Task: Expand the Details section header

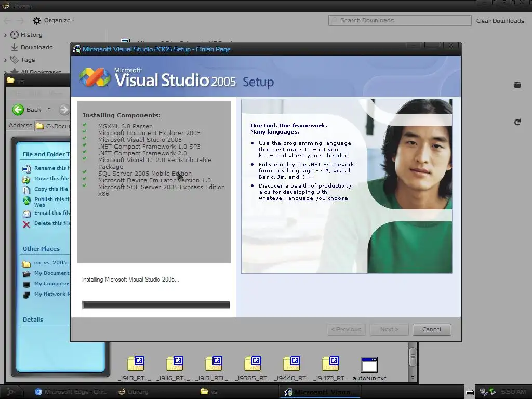Action: pos(33,320)
